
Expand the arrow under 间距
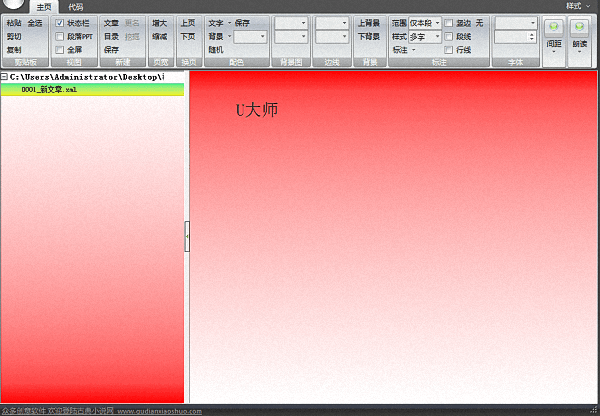coord(554,52)
